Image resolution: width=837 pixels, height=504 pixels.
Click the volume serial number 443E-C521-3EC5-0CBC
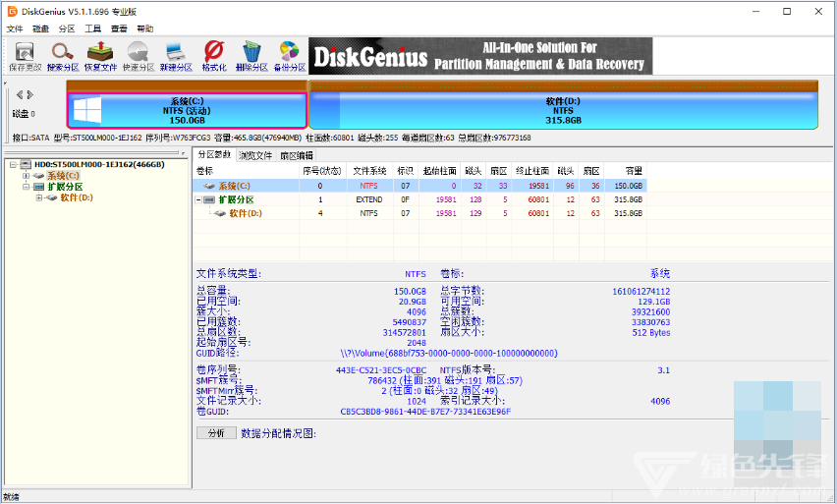click(381, 370)
